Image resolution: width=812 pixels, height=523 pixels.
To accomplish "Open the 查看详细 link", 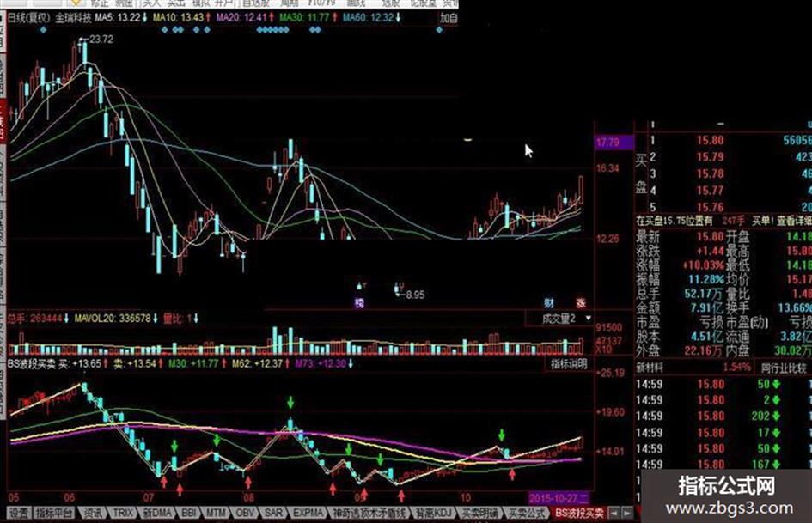I will [x=794, y=221].
